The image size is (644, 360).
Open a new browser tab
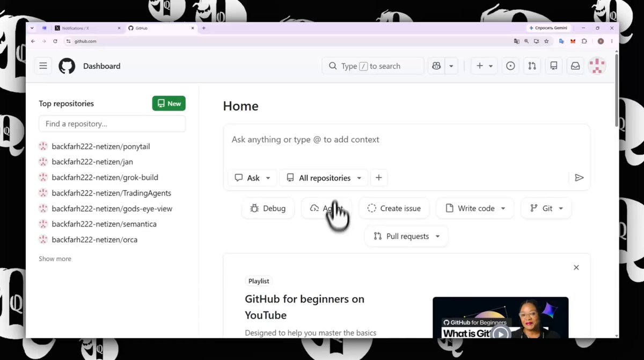[x=204, y=28]
